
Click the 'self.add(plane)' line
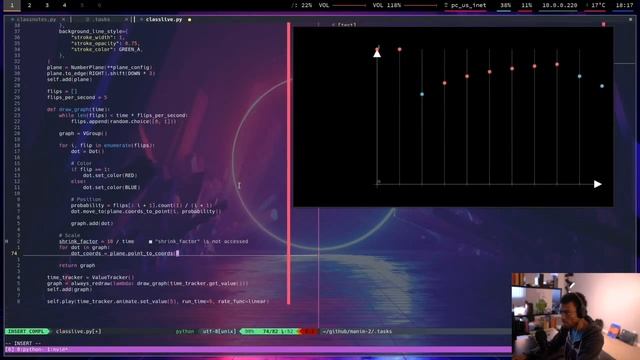(69, 80)
